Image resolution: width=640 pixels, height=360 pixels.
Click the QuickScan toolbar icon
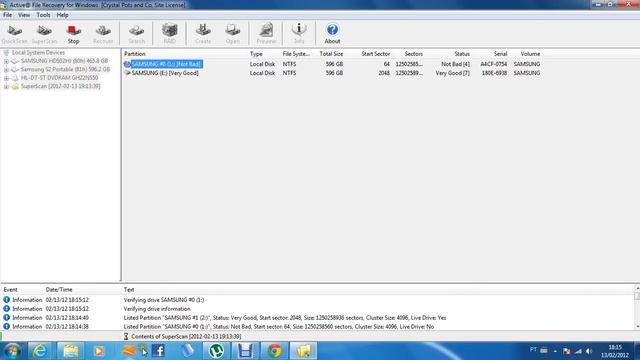coord(15,34)
